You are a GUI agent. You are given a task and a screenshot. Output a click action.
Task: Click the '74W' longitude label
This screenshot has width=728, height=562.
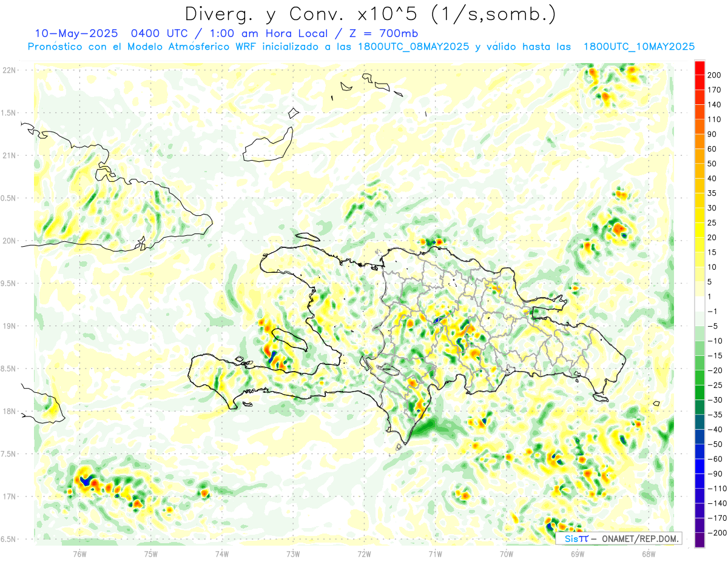pyautogui.click(x=222, y=554)
